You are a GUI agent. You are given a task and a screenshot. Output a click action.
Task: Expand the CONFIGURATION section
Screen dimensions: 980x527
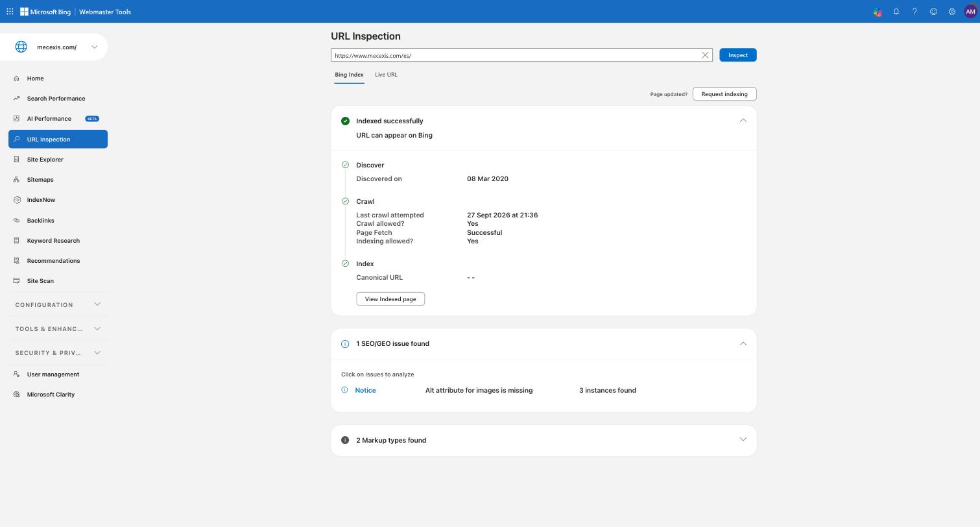pos(58,304)
